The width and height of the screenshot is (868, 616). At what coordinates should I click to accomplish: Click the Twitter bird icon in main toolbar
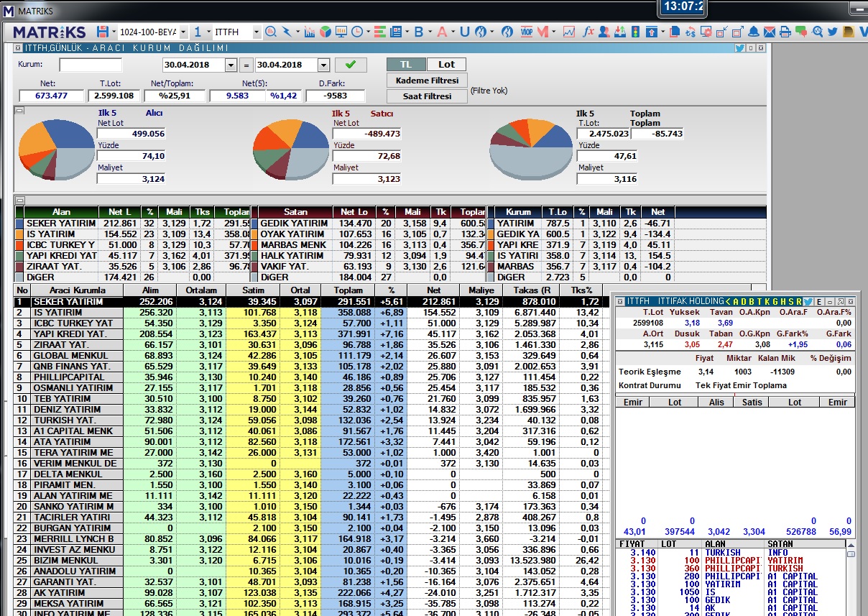(x=833, y=32)
